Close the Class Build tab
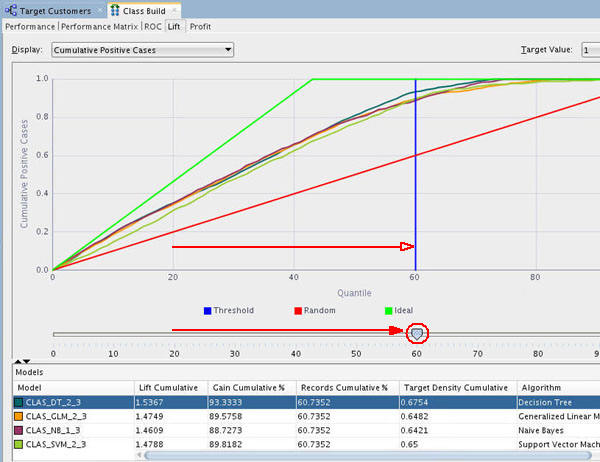This screenshot has height=462, width=600. point(174,10)
